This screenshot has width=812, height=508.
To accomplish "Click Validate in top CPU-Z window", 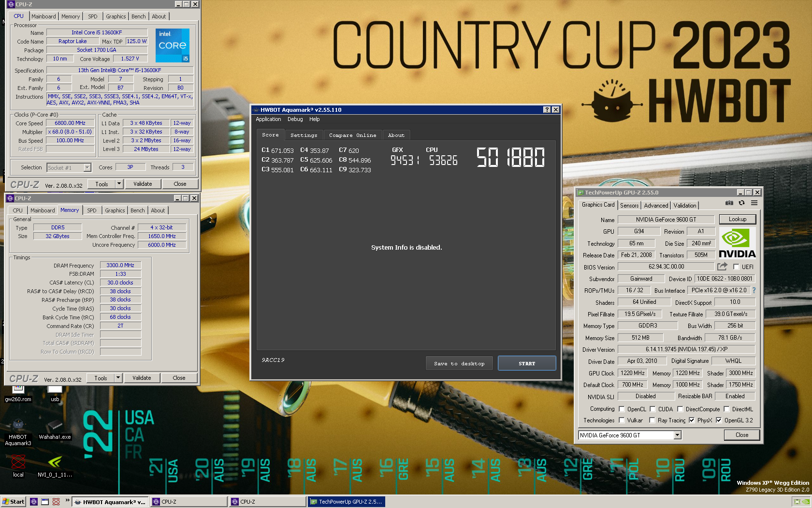I will click(143, 184).
